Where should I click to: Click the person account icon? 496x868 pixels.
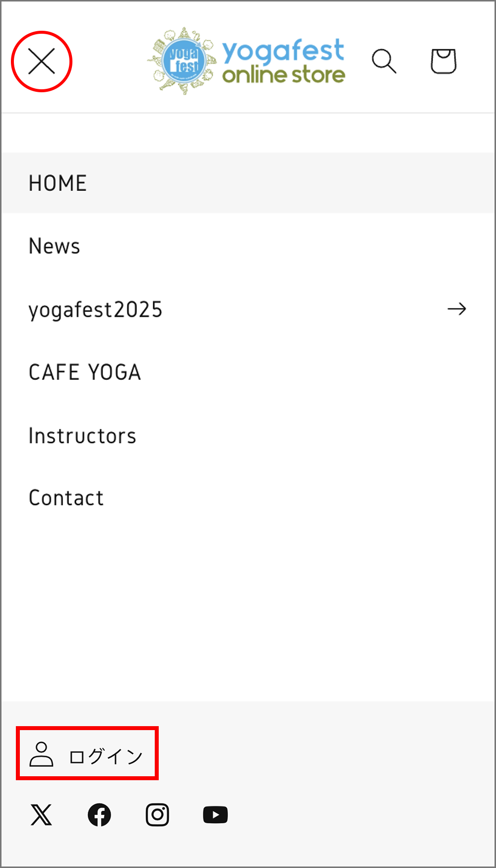coord(41,754)
